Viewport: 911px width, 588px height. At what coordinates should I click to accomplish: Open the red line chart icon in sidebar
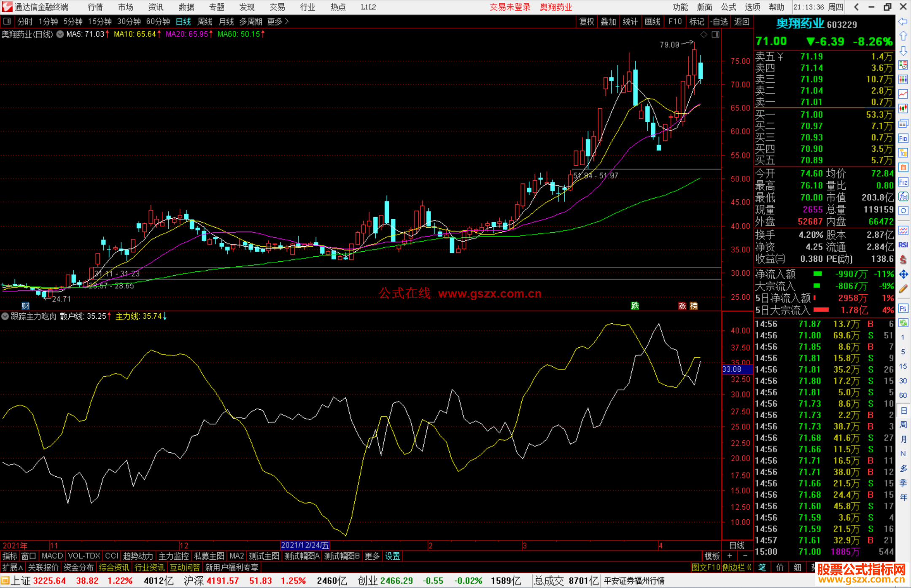[x=903, y=94]
